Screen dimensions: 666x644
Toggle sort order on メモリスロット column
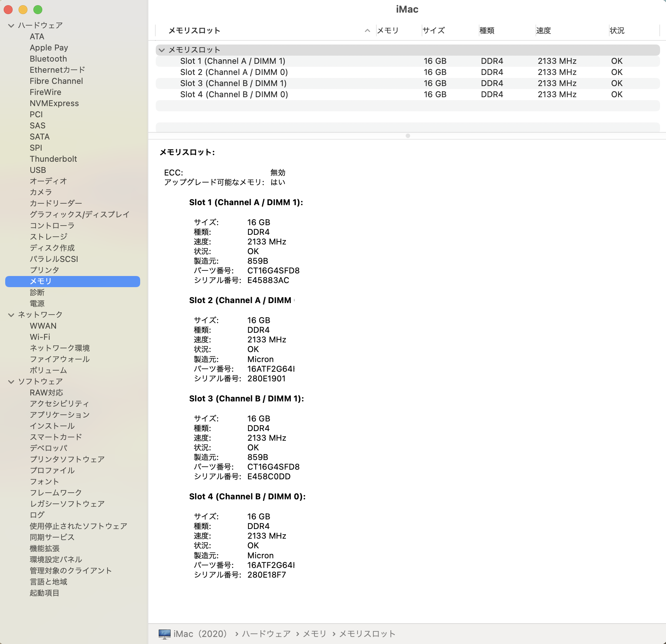tap(367, 30)
